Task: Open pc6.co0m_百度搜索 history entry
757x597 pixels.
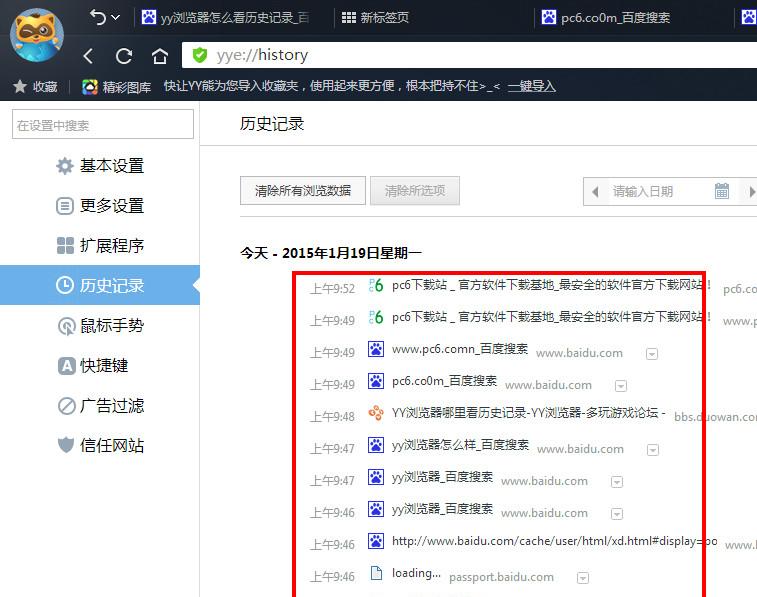Action: click(x=444, y=381)
